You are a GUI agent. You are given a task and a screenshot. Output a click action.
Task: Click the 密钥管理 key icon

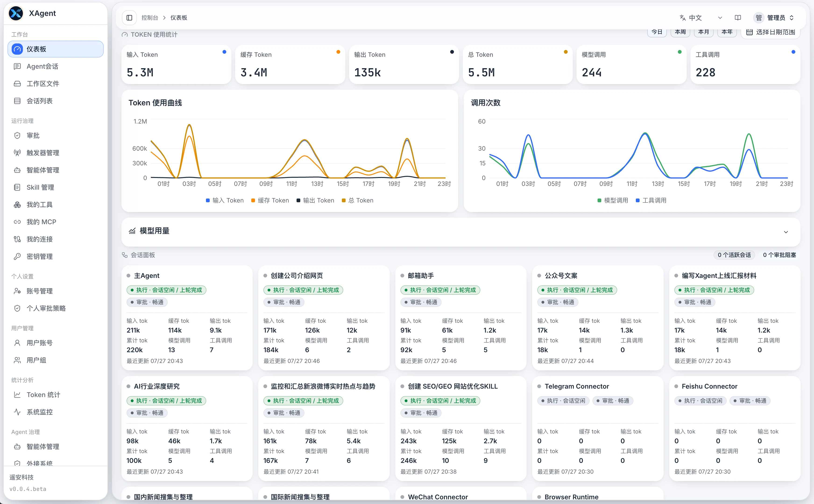17,256
